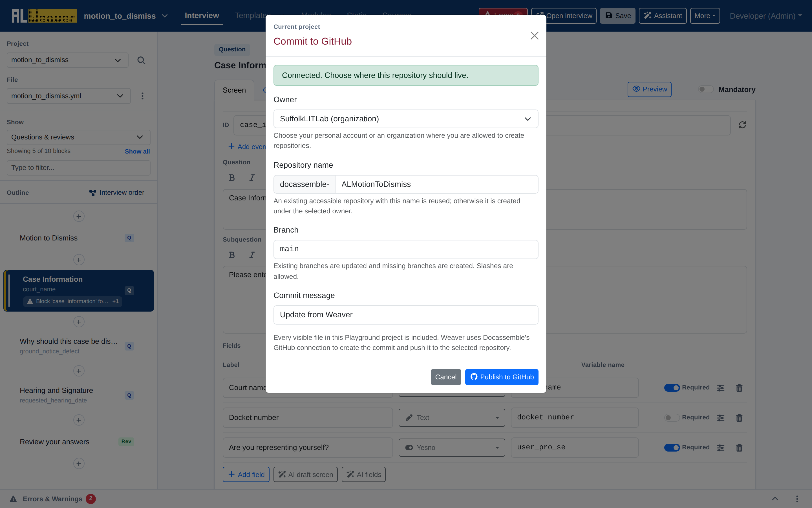Click Interview order link

point(117,192)
